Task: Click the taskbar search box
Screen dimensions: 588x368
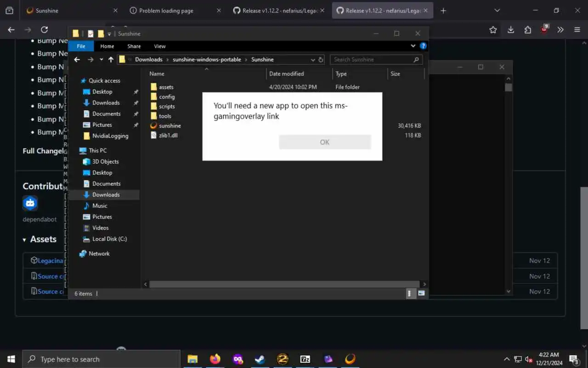Action: [101, 359]
